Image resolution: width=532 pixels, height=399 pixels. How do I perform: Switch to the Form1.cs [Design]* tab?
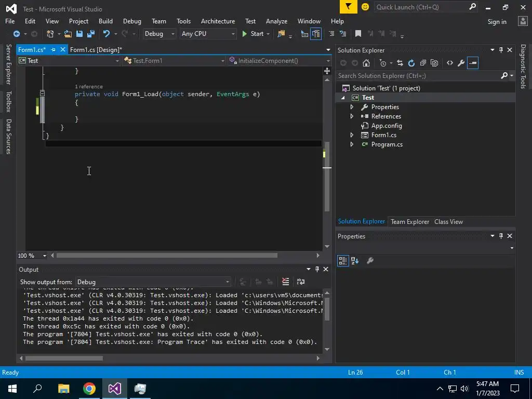(x=96, y=49)
